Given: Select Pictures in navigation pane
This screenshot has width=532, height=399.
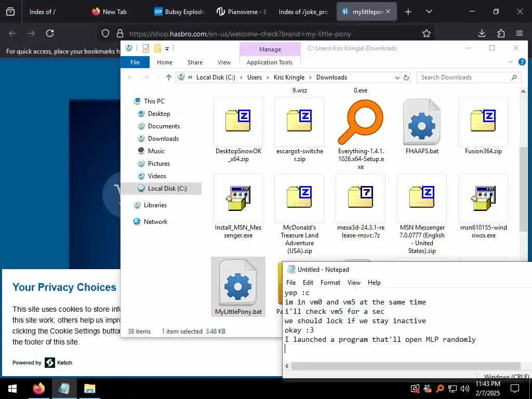Looking at the screenshot, I should coord(158,164).
